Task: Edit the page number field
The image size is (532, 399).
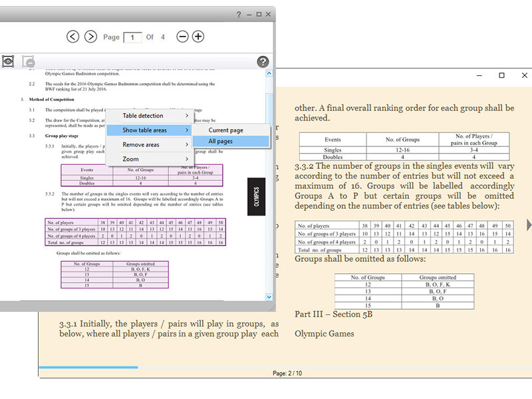Action: 132,37
